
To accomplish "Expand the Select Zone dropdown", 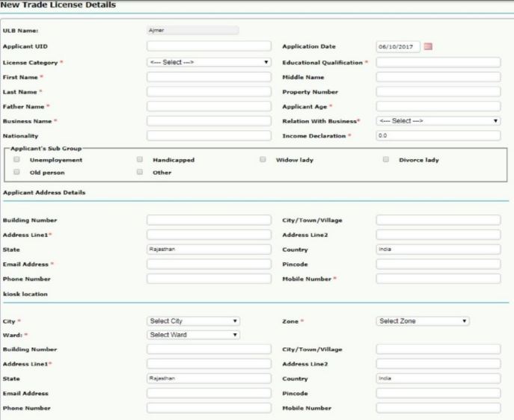I will point(422,321).
